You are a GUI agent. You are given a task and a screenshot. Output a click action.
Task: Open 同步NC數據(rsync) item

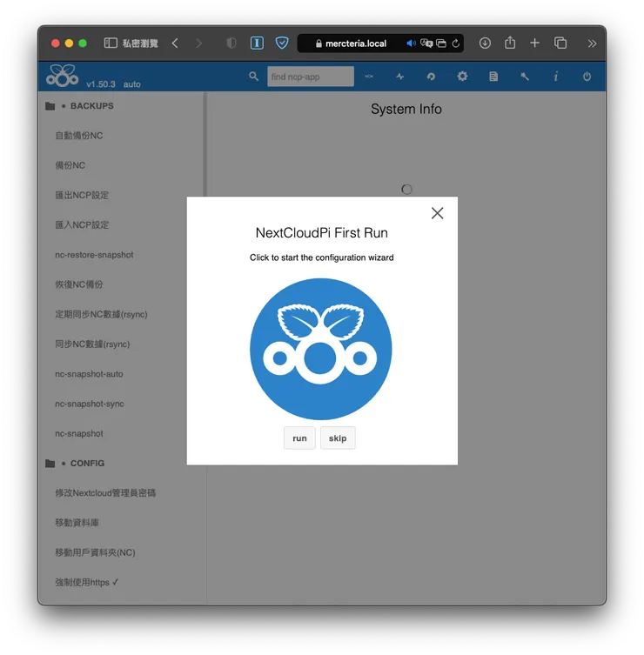click(x=92, y=344)
